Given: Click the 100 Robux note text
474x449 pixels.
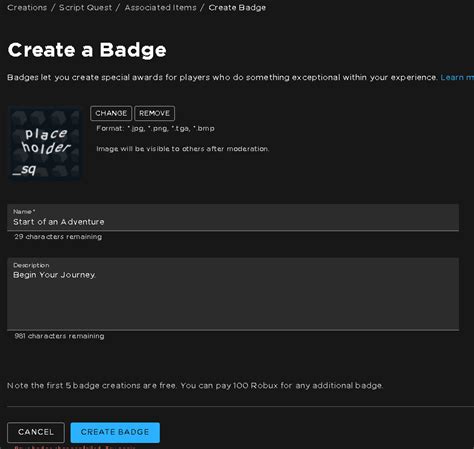Looking at the screenshot, I should [x=195, y=386].
